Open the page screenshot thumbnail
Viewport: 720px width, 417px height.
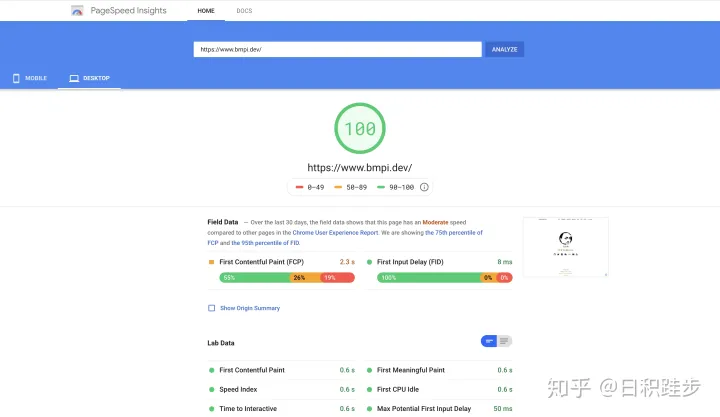tap(566, 247)
